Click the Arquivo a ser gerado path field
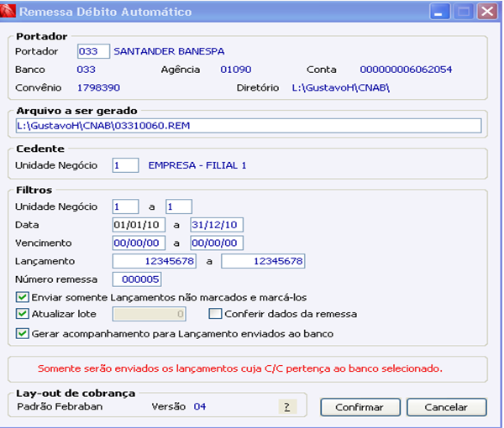This screenshot has height=428, width=504. tap(249, 126)
